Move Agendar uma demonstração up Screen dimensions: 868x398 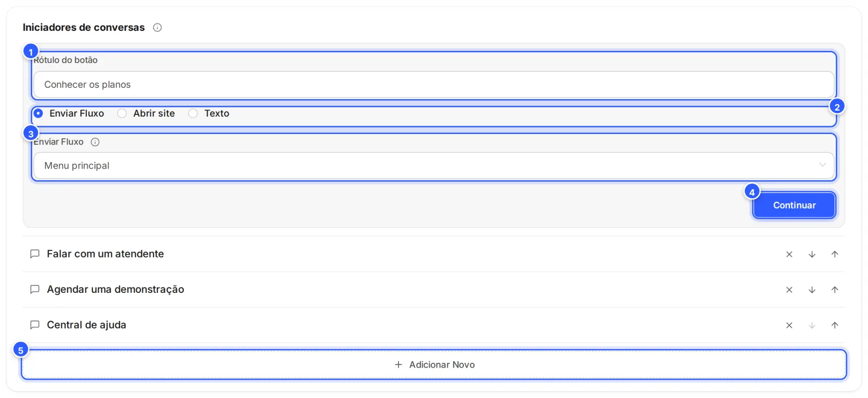click(835, 290)
